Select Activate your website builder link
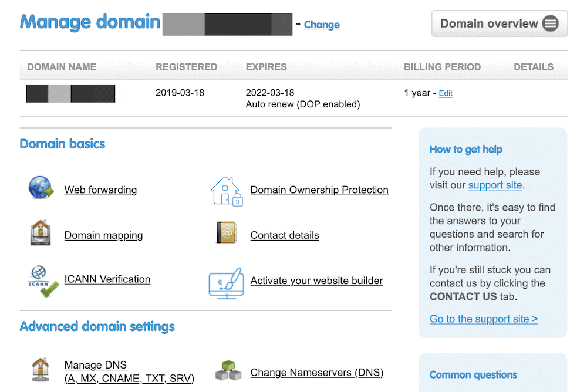Viewport: 587px width, 392px height. (316, 281)
